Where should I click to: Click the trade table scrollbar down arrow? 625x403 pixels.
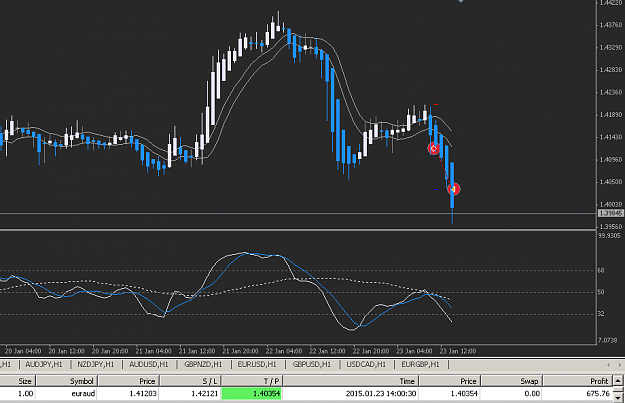click(618, 397)
